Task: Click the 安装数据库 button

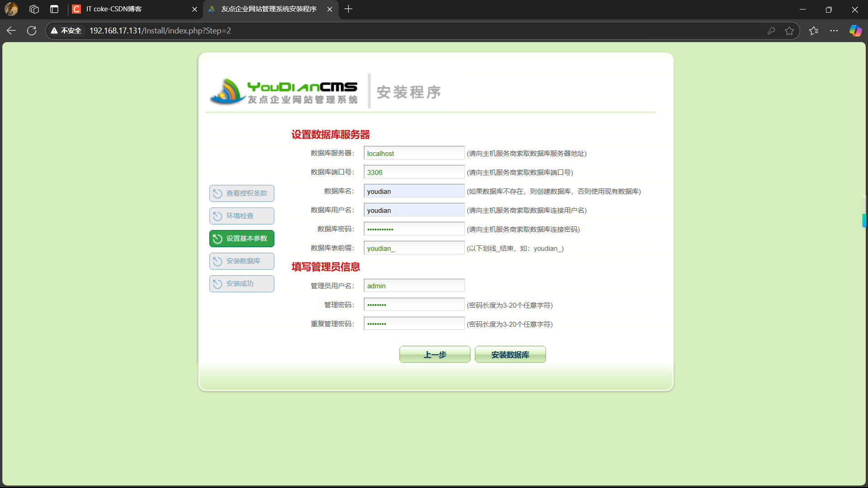Action: [510, 355]
